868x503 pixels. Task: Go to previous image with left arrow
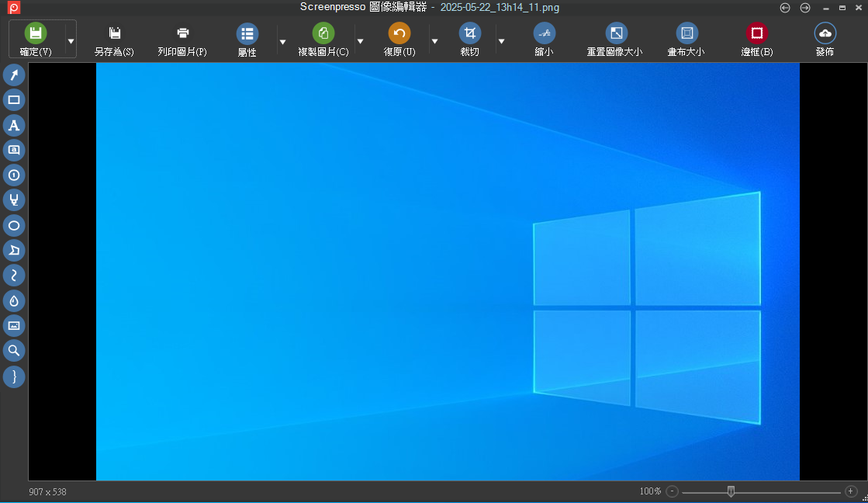(x=785, y=8)
